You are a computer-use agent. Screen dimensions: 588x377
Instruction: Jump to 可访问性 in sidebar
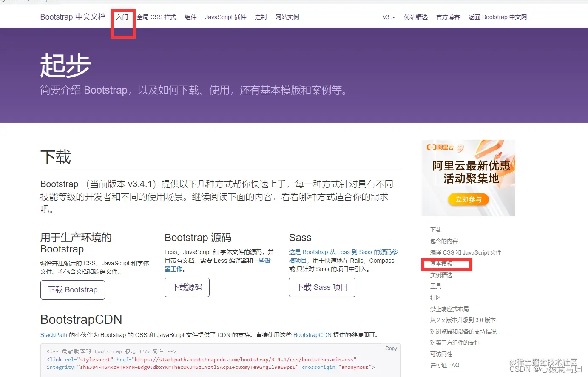[x=441, y=354]
